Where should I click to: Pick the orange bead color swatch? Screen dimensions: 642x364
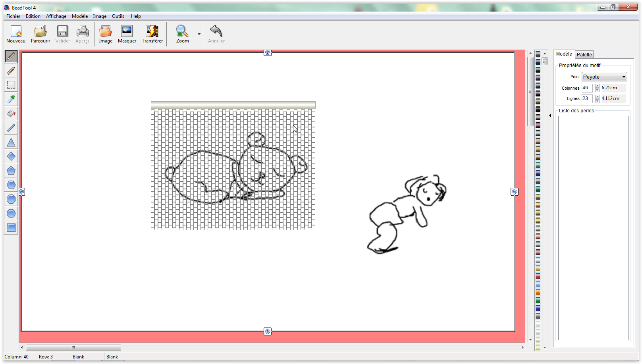pos(538,292)
